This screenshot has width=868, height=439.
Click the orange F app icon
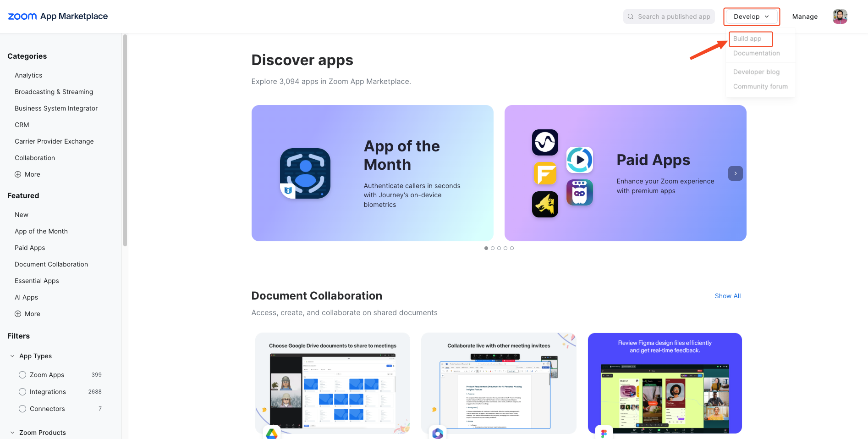click(545, 173)
